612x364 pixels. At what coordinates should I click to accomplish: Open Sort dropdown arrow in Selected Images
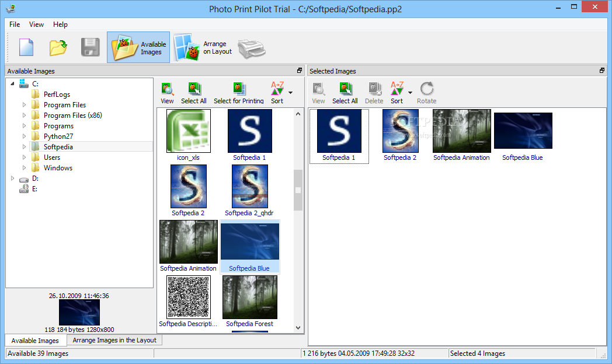pyautogui.click(x=410, y=93)
